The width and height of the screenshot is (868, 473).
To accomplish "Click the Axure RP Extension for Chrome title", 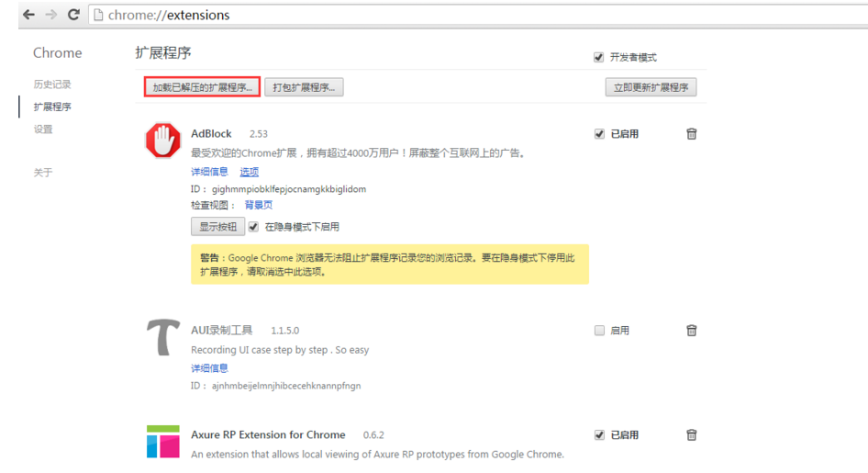I will pos(268,434).
